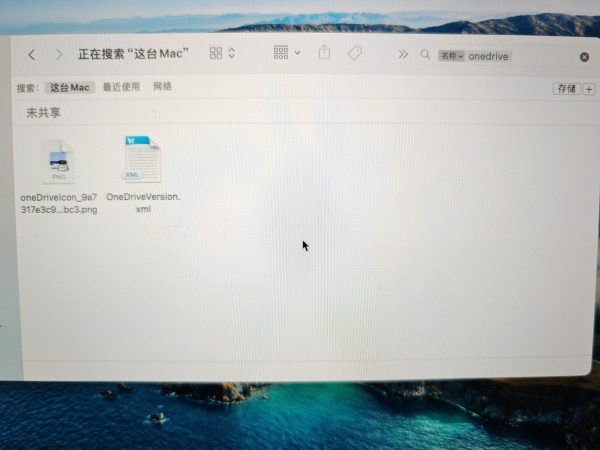Image resolution: width=600 pixels, height=450 pixels.
Task: Click the OneDriveVersion.xml file name
Action: coord(143,203)
